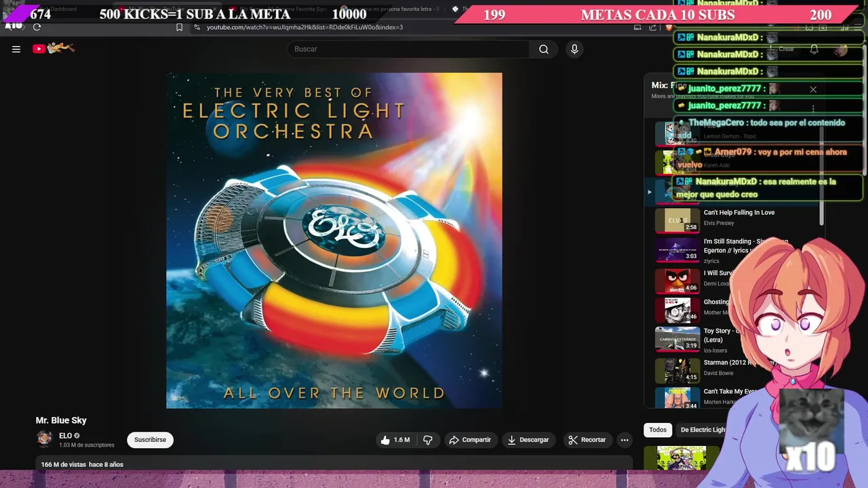Viewport: 868px width, 488px height.
Task: Click the verified badge beside ELO
Action: point(77,436)
